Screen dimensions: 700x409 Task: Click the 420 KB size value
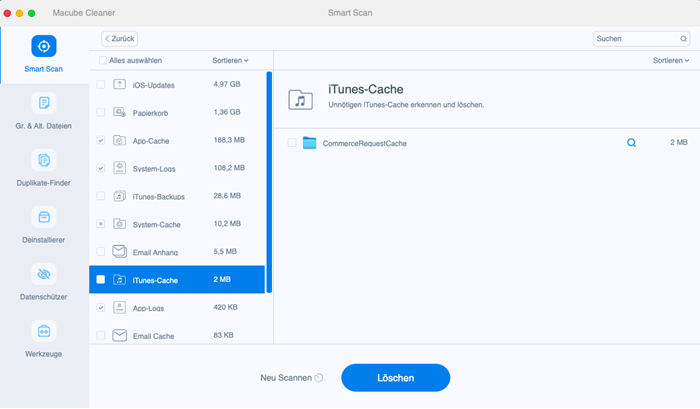(225, 307)
